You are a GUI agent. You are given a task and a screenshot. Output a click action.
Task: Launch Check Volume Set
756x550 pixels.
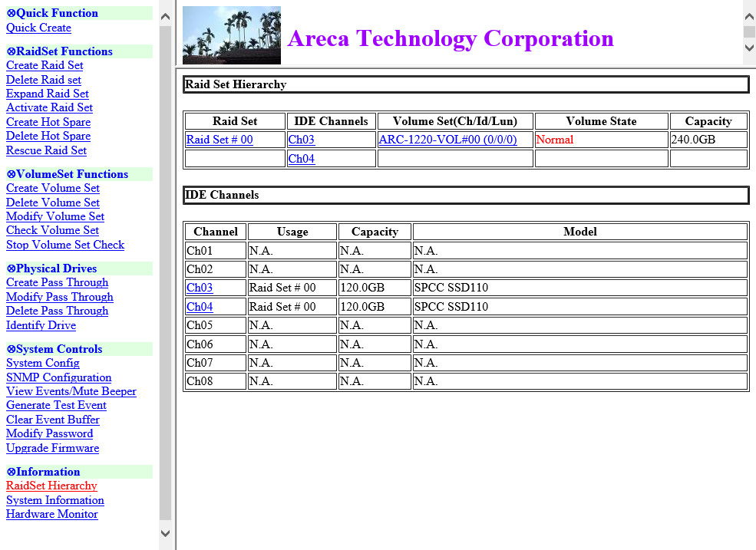point(52,230)
